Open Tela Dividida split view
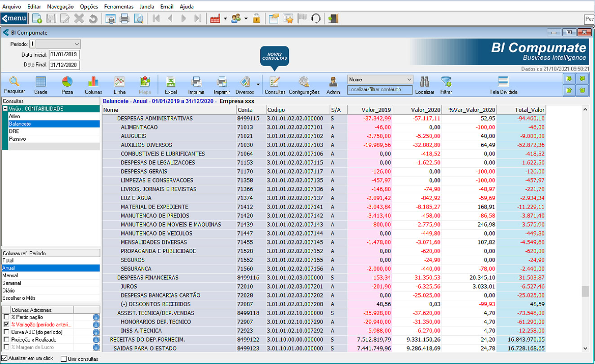The height and width of the screenshot is (364, 595). 503,82
